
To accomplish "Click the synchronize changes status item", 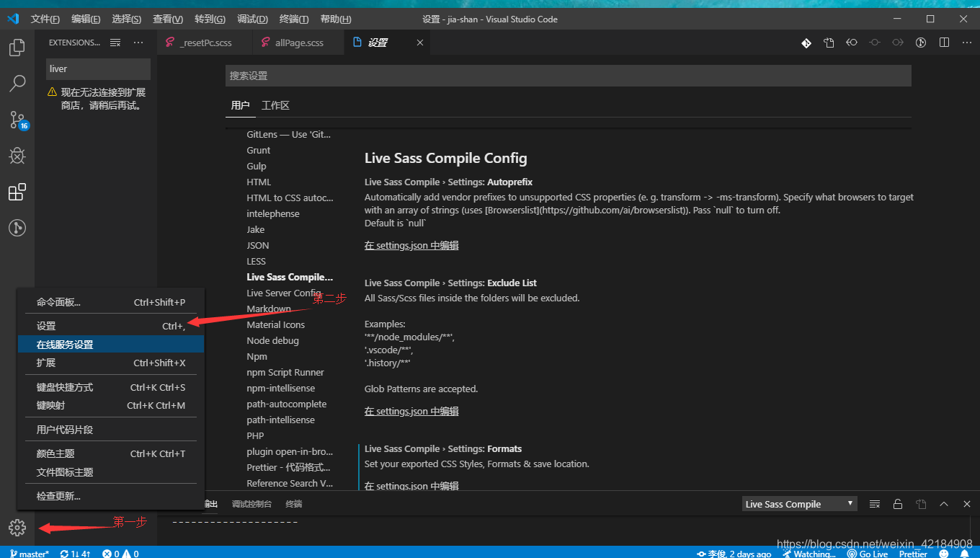I will (x=75, y=554).
